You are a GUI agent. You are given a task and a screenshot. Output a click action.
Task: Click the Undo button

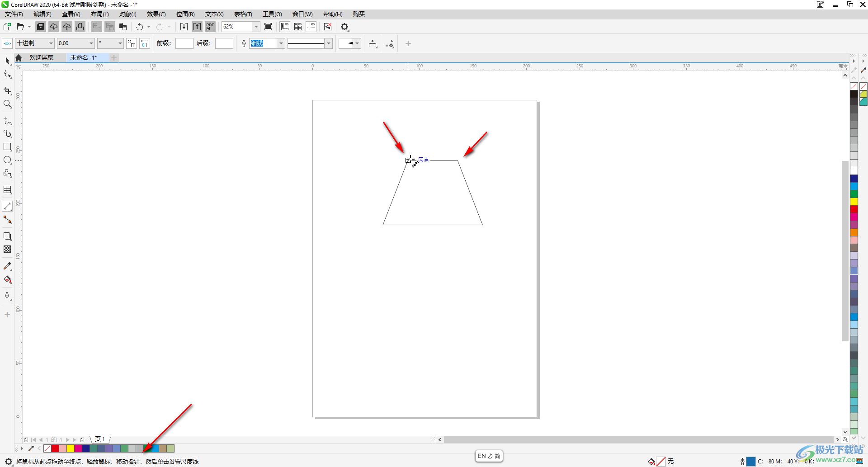tap(140, 27)
